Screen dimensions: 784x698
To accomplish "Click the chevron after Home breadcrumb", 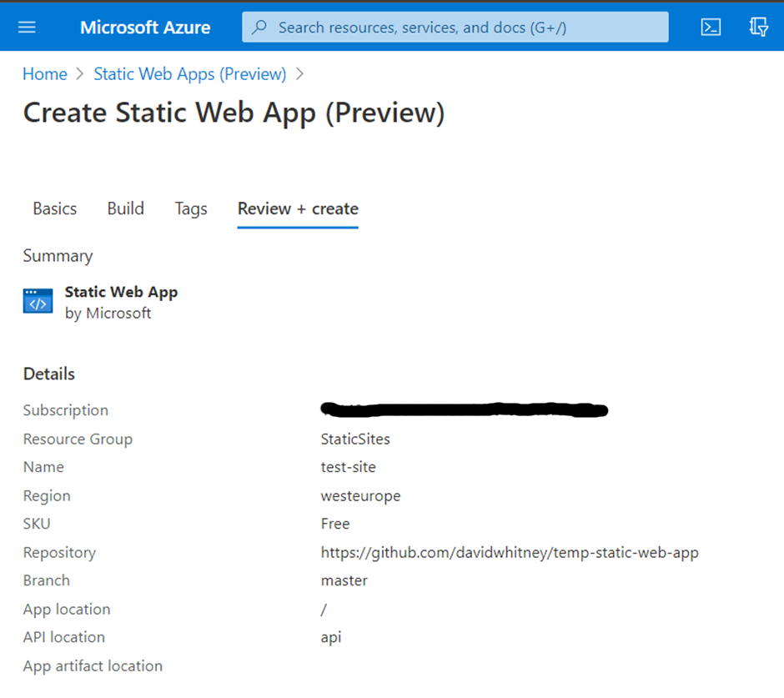I will point(81,74).
